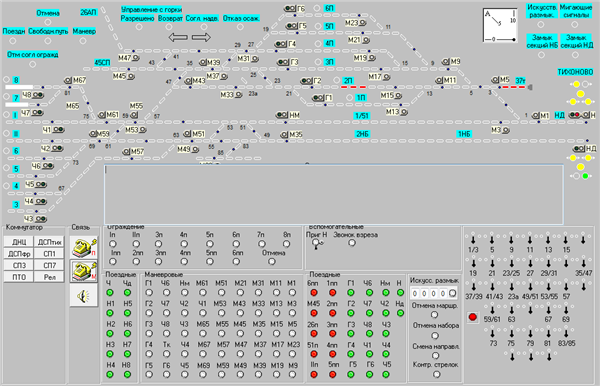Select the Отмена радио button at top
Image resolution: width=600 pixels, height=386 pixels.
[x=48, y=22]
